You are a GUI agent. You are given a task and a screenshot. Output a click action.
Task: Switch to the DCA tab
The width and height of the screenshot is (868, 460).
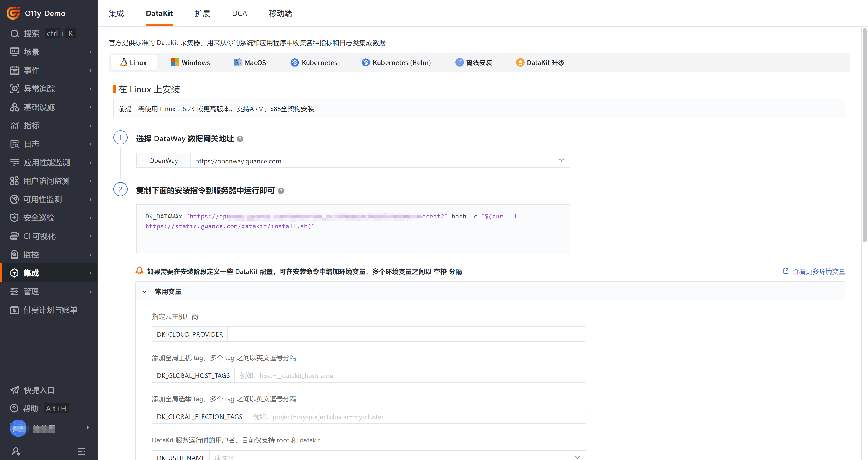240,14
